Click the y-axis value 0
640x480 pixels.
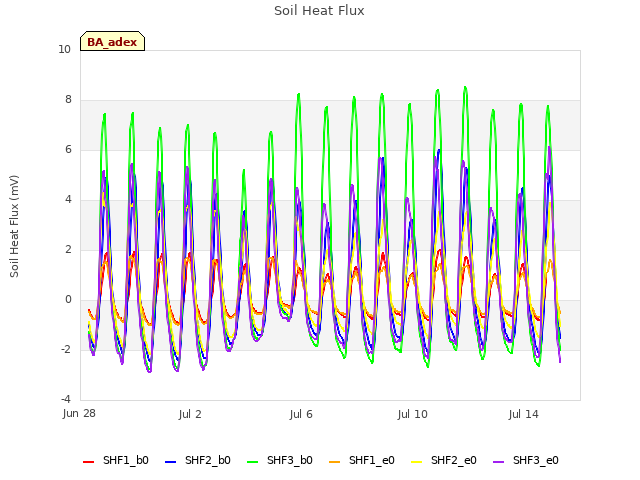68,299
